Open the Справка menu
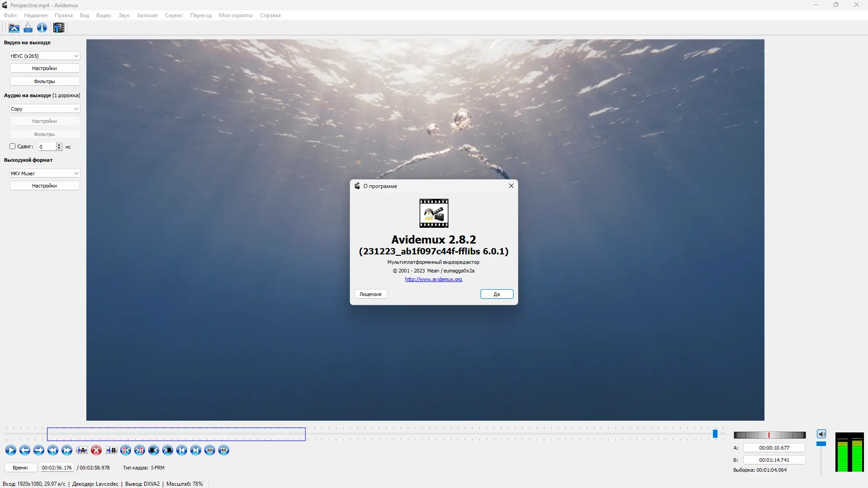 coord(270,15)
